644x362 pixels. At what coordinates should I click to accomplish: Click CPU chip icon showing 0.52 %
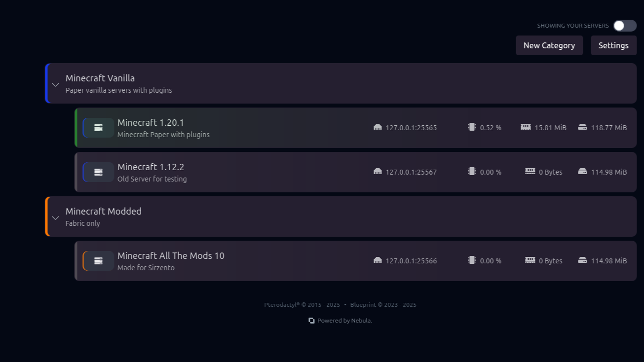click(x=472, y=127)
